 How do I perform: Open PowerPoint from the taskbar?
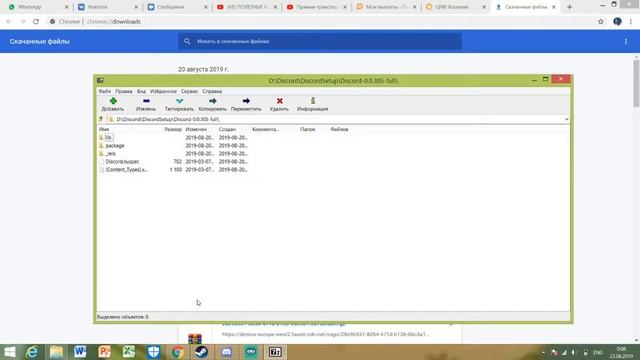[x=104, y=352]
